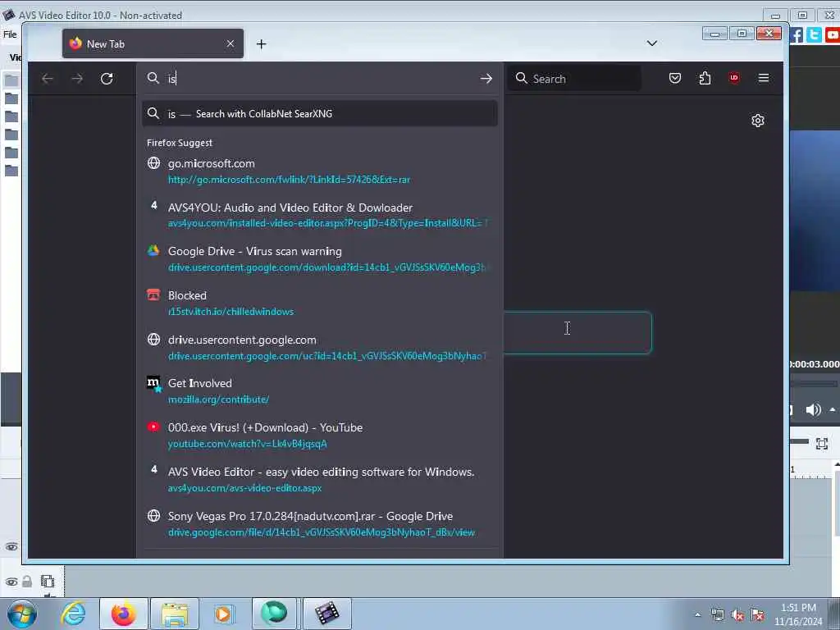The width and height of the screenshot is (840, 630).
Task: Open muted volume tray icon
Action: (737, 615)
